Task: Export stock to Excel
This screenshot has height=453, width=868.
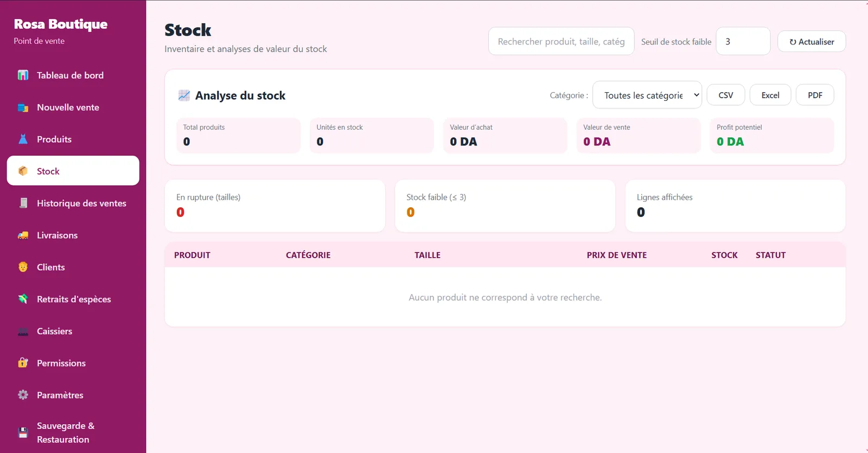Action: (770, 95)
